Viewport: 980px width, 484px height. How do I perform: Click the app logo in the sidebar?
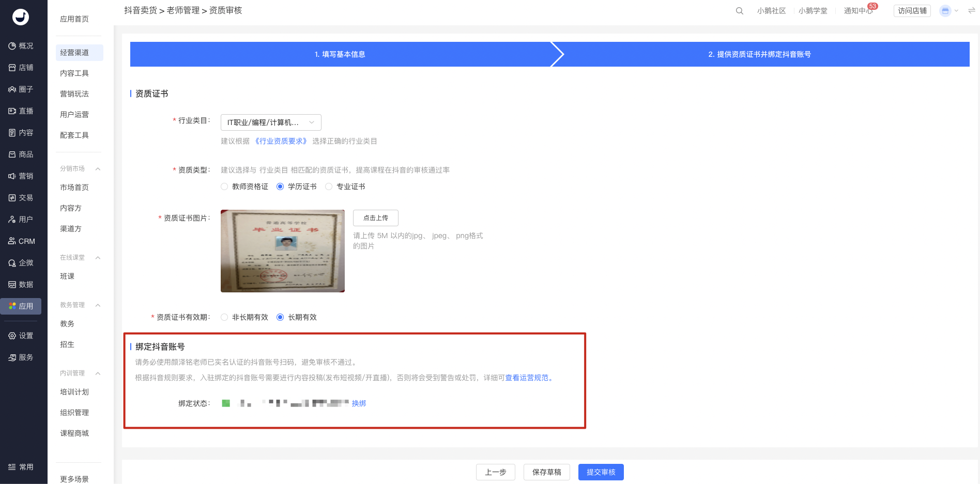21,17
